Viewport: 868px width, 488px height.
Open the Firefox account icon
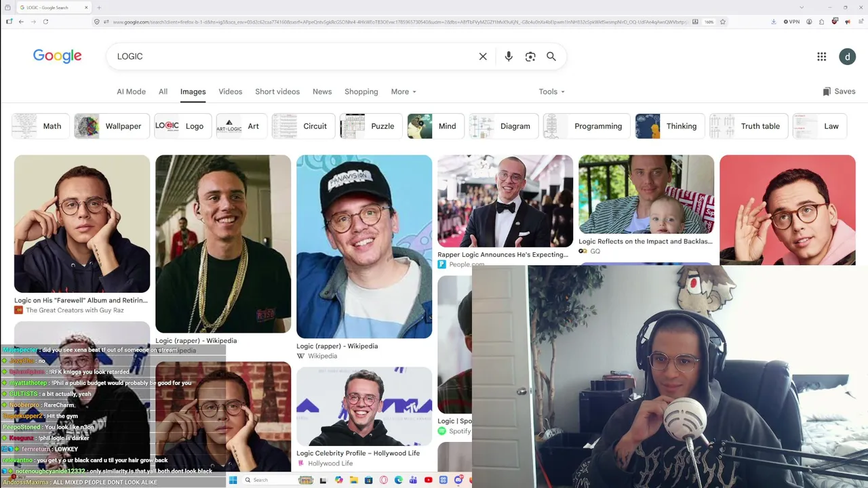[808, 22]
